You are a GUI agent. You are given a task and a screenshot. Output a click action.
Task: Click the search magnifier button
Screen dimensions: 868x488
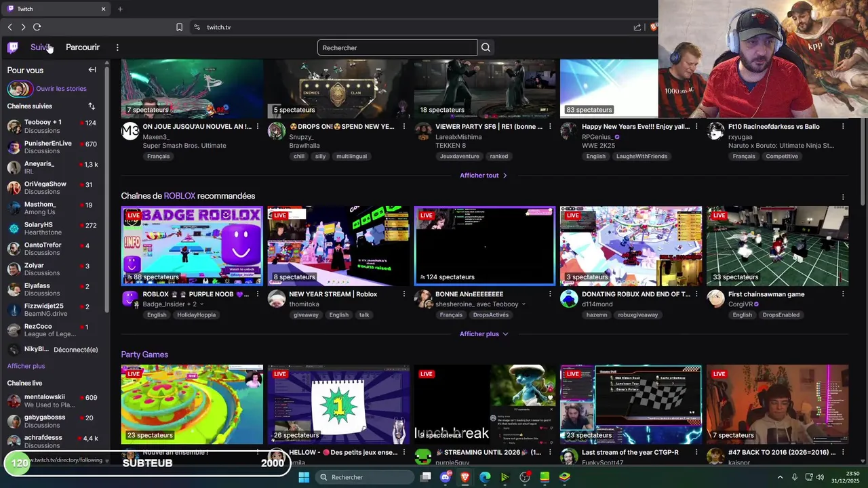(486, 47)
